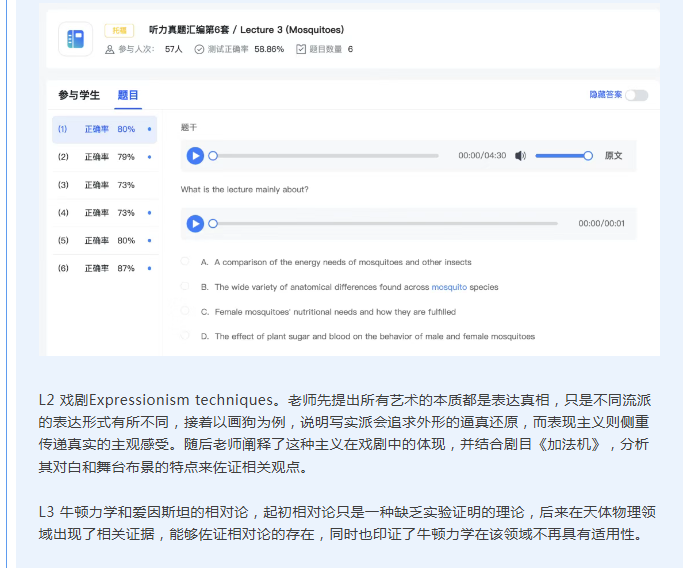Click the participants count person icon
Image resolution: width=691 pixels, height=575 pixels.
[111, 49]
